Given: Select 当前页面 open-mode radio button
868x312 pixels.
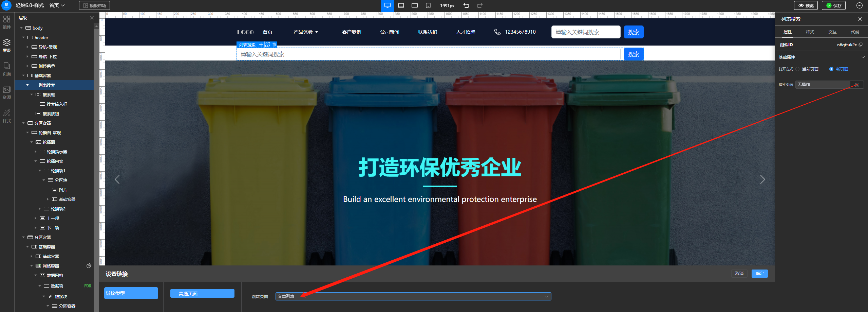Looking at the screenshot, I should [798, 69].
